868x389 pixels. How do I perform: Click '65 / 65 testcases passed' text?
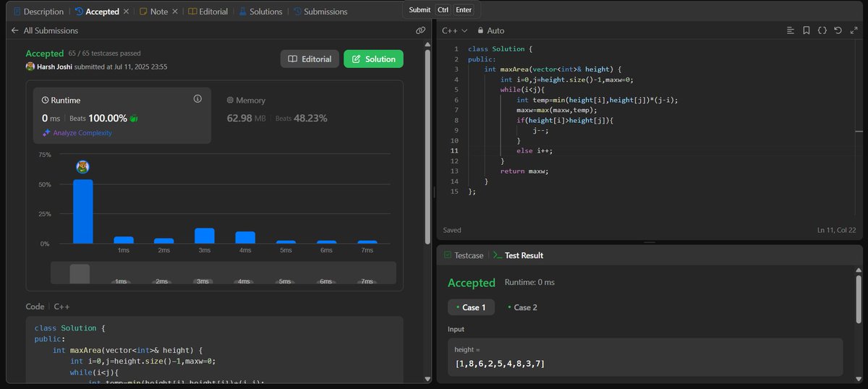[x=104, y=54]
